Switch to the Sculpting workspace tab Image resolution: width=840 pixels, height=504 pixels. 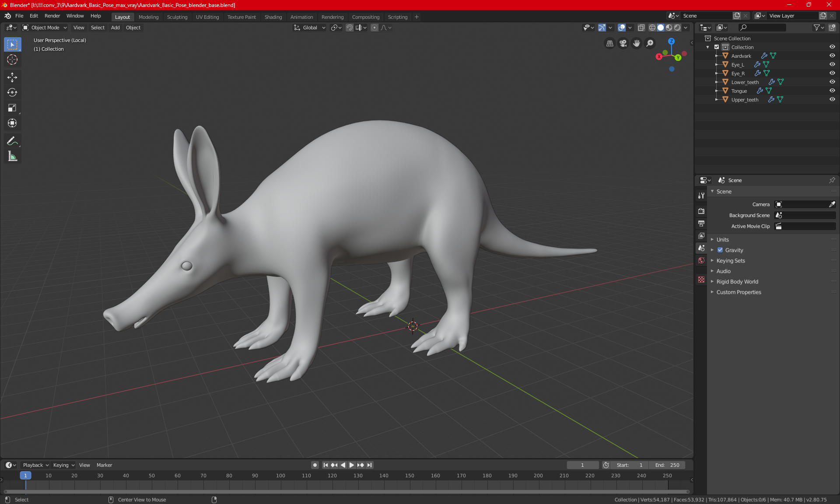(x=177, y=17)
